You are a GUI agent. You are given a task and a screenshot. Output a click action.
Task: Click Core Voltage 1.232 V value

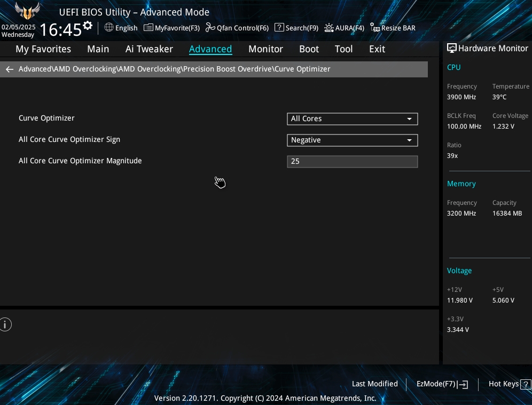pyautogui.click(x=503, y=126)
